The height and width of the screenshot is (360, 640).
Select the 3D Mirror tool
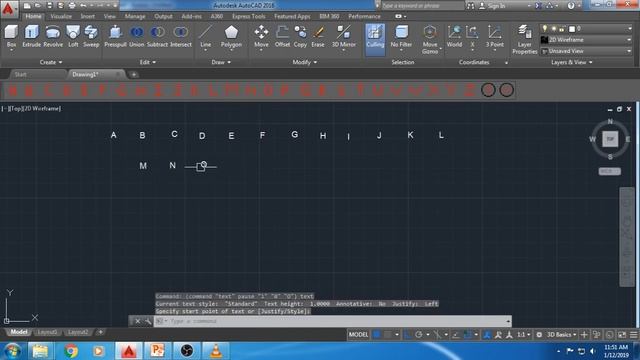point(344,37)
